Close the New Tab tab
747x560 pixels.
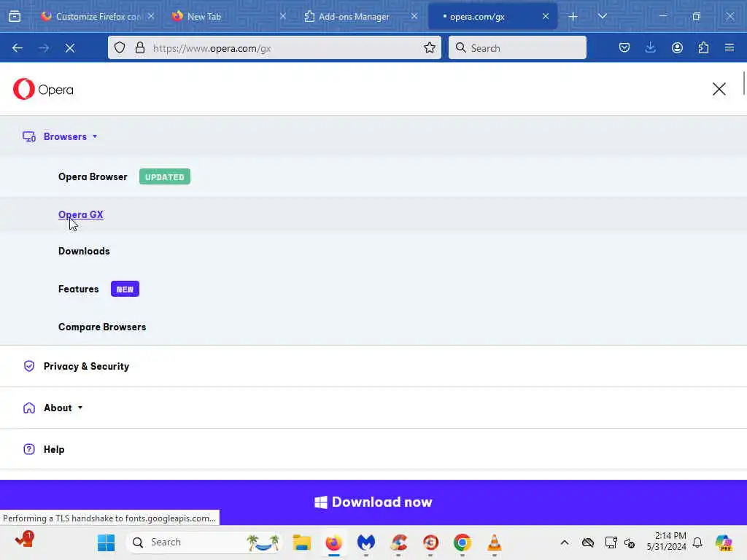283,16
